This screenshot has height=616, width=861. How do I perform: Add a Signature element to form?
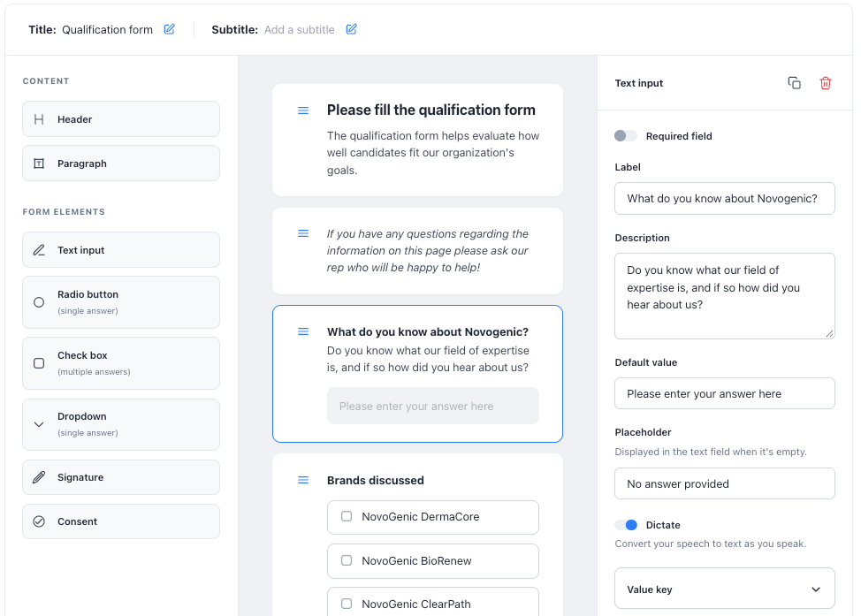coord(121,477)
